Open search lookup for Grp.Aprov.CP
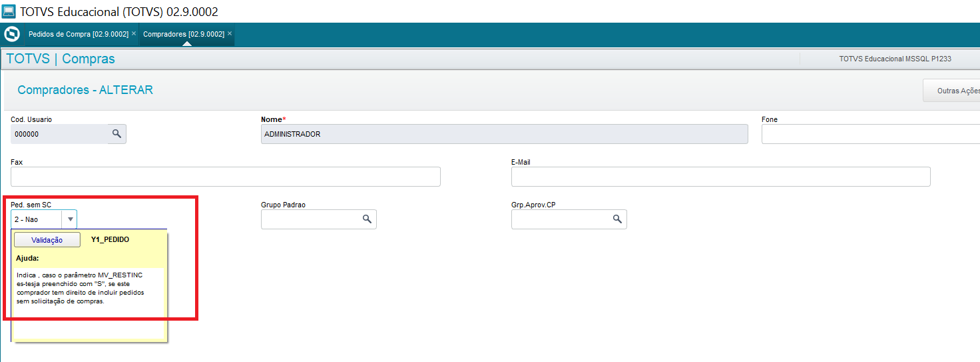 (617, 219)
